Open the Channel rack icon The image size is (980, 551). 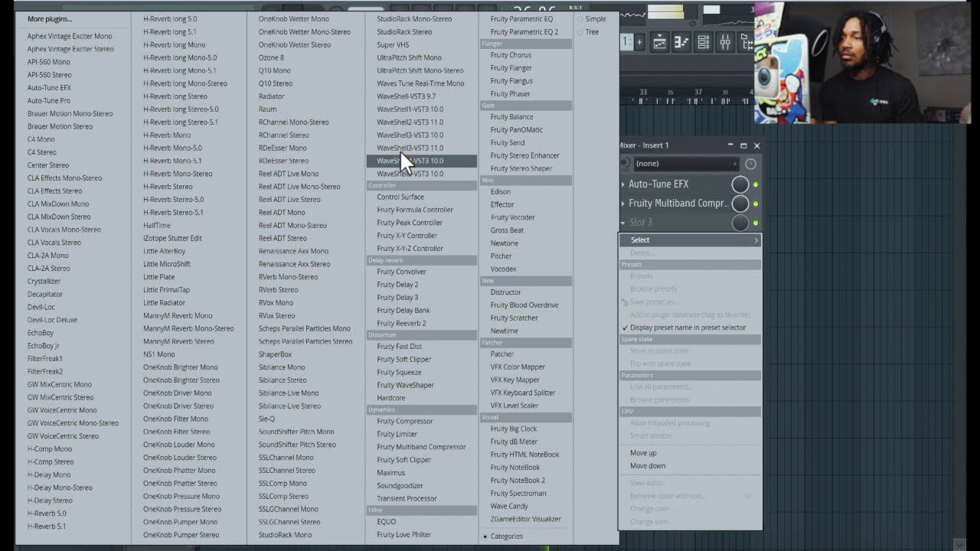pyautogui.click(x=703, y=43)
